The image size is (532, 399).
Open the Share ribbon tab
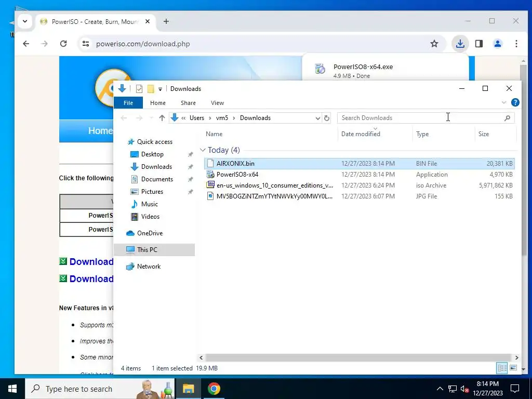188,103
